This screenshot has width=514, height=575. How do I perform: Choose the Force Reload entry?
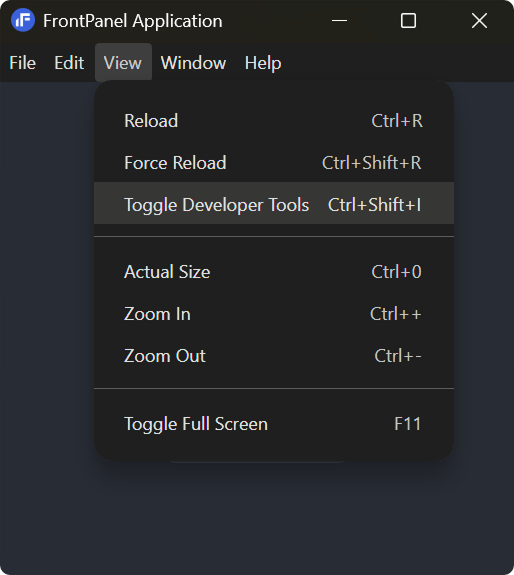click(x=274, y=162)
